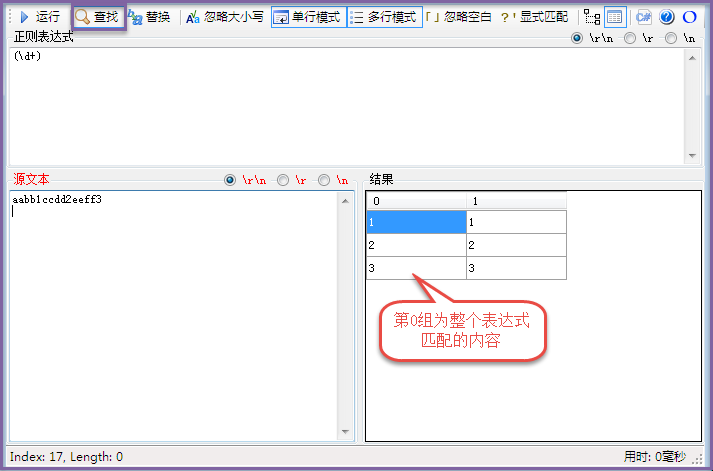Switch results to tree view icon
The image size is (713, 471).
coord(591,17)
